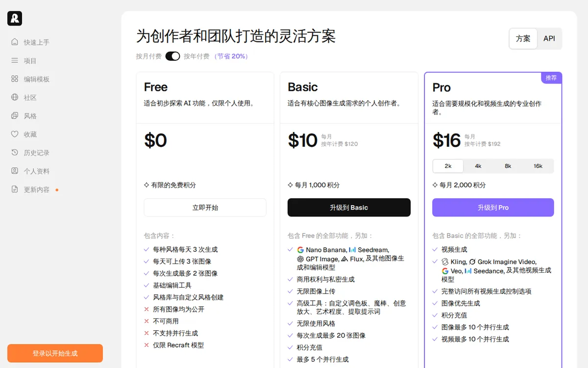Click the red X beside 不可商用
This screenshot has height=368, width=588.
(147, 321)
